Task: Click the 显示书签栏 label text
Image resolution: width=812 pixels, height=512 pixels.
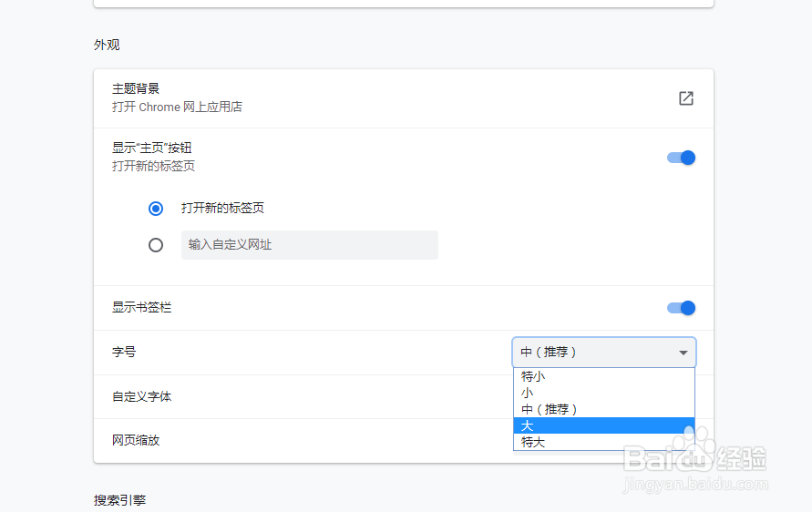Action: coord(141,308)
